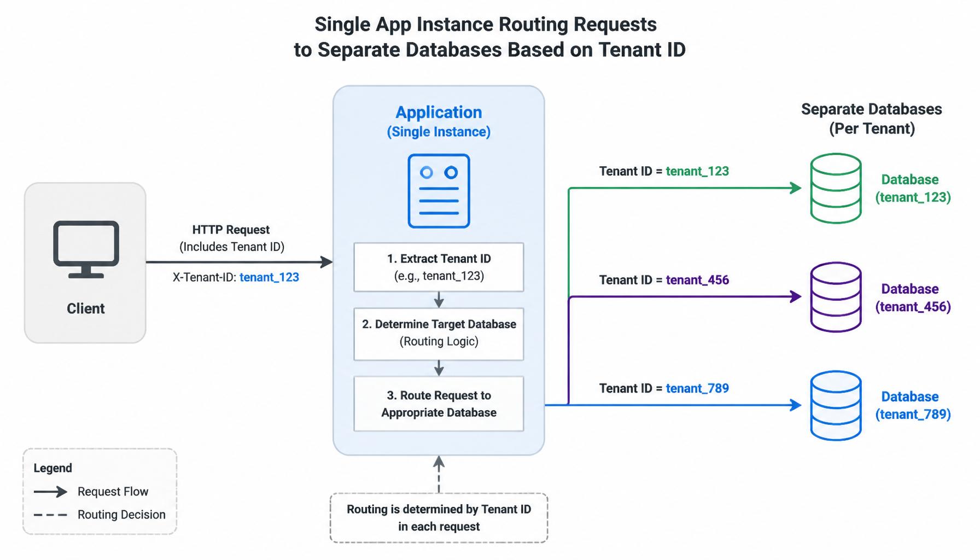Screen dimensions: 980x560
Task: Click the "X-Tenant-ID: tenant_123" header text
Action: tap(236, 277)
